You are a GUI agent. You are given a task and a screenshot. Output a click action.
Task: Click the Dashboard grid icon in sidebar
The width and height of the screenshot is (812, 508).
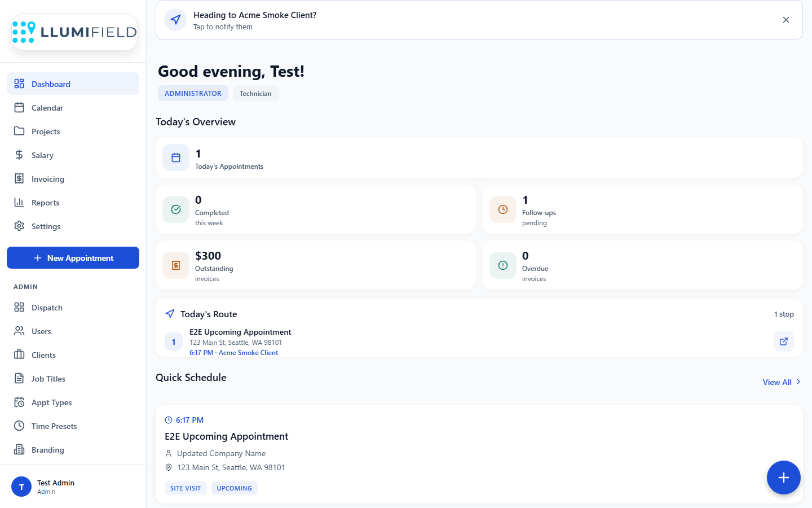(x=19, y=84)
